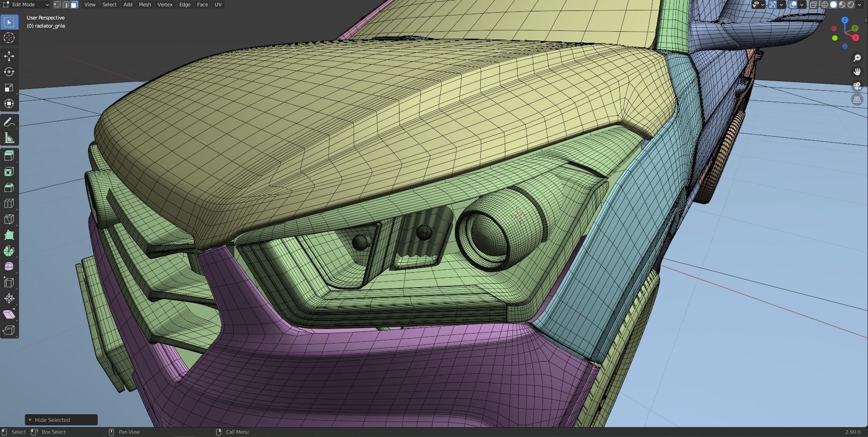
Task: Enable Material Preview shading
Action: click(x=843, y=5)
